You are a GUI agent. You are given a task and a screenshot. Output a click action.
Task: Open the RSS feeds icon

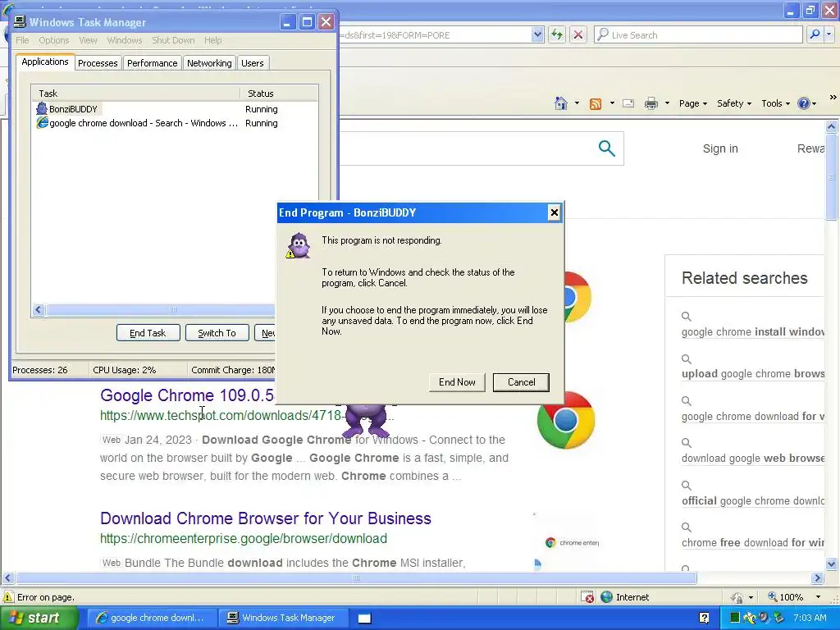coord(596,104)
